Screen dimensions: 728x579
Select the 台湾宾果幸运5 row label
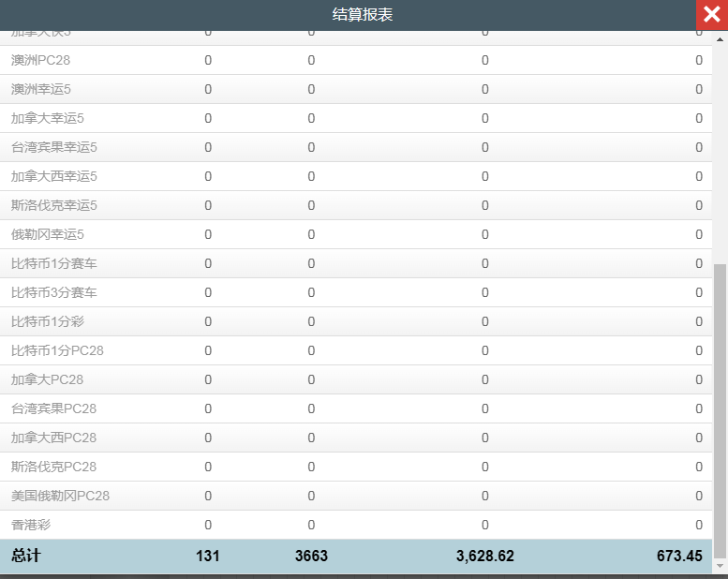pyautogui.click(x=53, y=147)
